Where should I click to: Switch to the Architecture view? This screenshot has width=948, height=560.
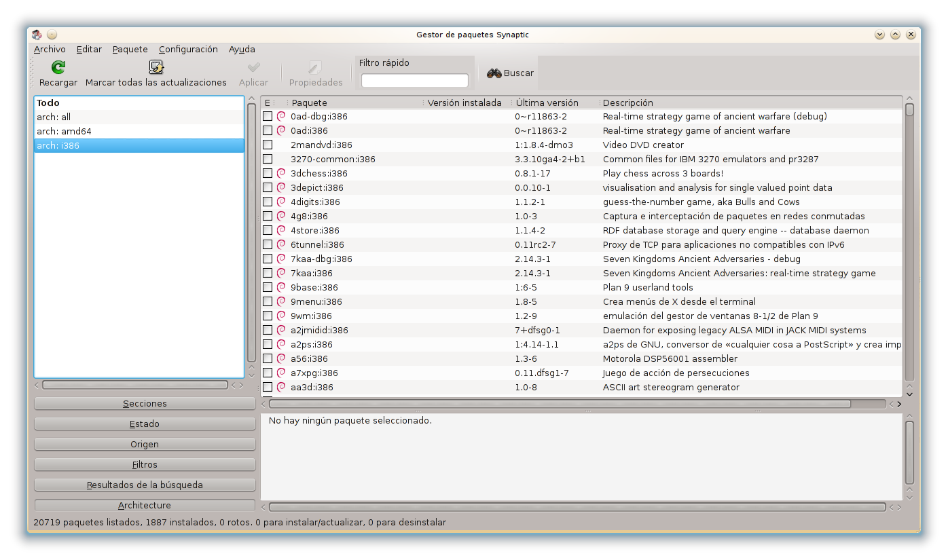pos(145,505)
